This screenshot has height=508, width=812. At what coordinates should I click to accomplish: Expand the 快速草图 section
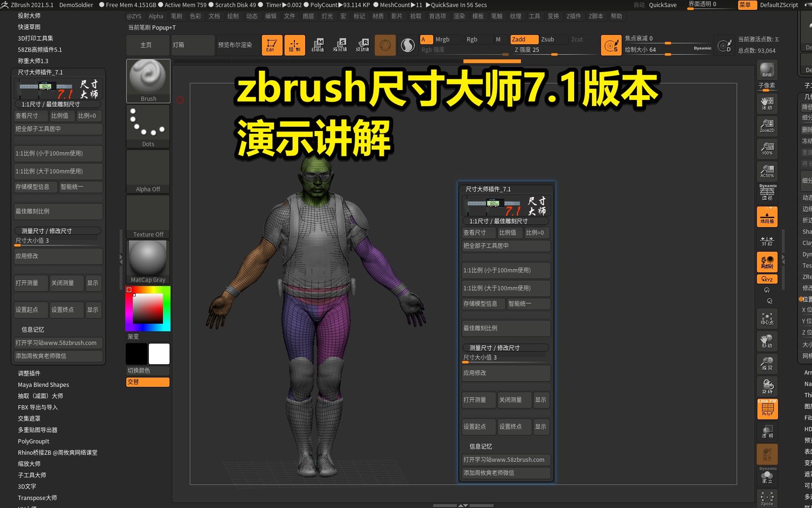pos(29,27)
